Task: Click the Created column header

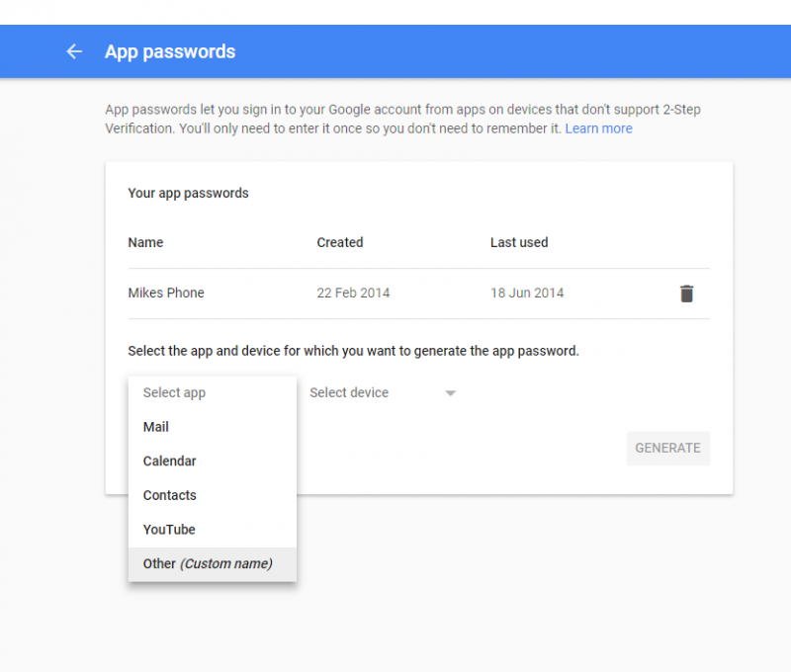Action: 340,242
